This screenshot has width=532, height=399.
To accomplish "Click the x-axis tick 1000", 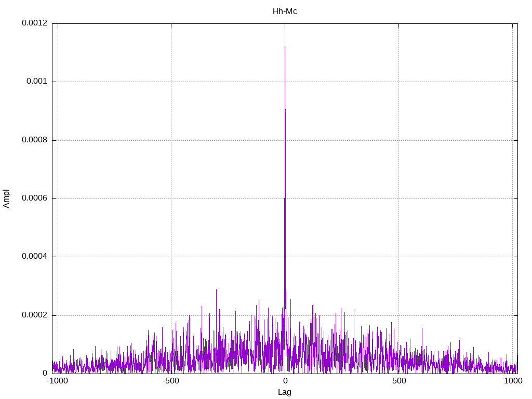I will pyautogui.click(x=513, y=381).
